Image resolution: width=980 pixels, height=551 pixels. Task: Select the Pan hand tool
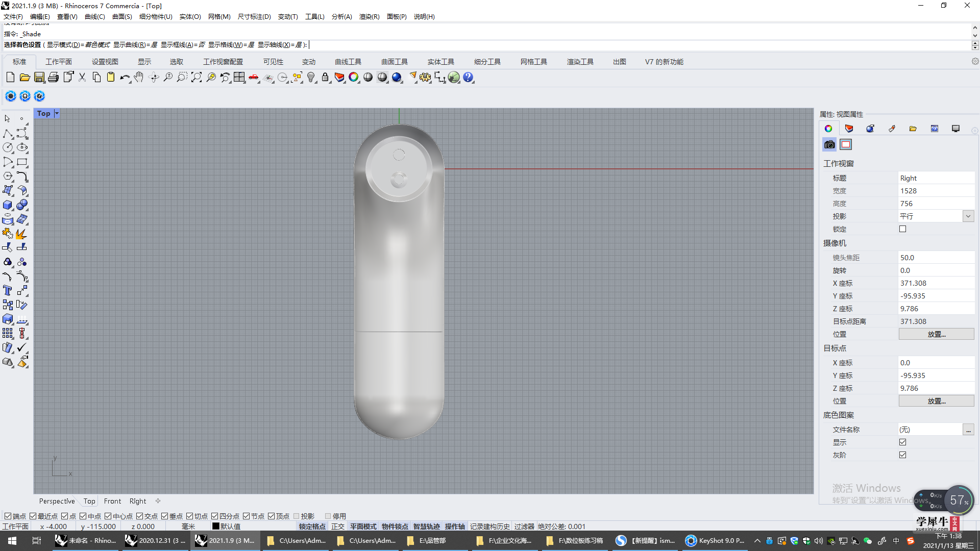click(x=139, y=78)
